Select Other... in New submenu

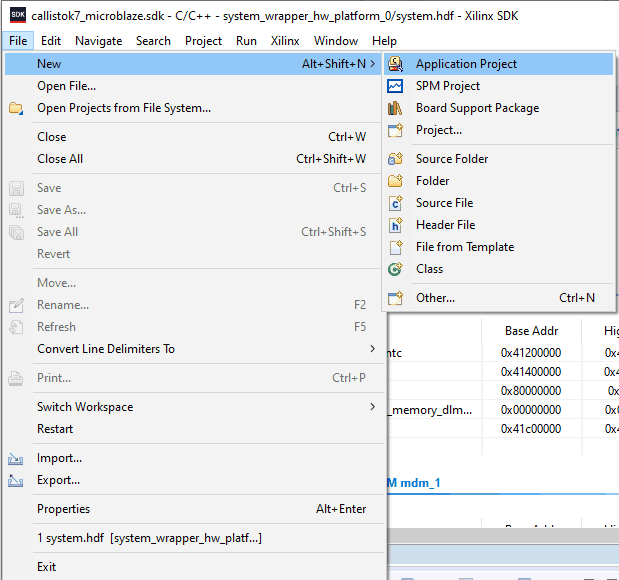(435, 298)
